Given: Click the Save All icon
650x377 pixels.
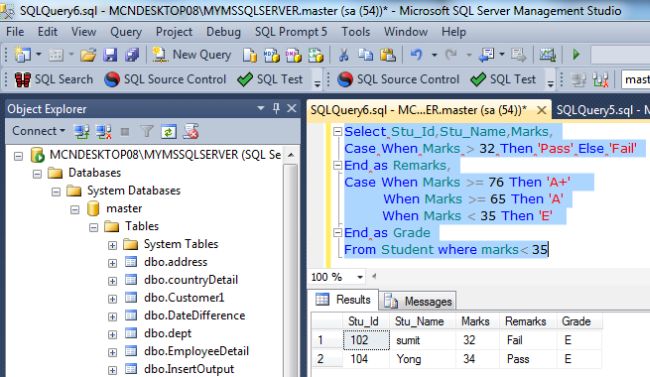Looking at the screenshot, I should 132,54.
